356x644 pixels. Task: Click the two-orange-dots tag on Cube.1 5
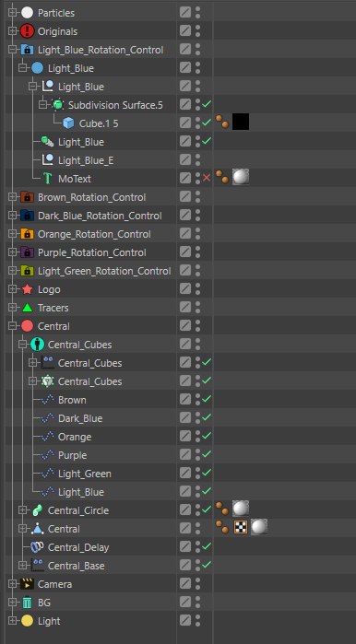pos(222,122)
